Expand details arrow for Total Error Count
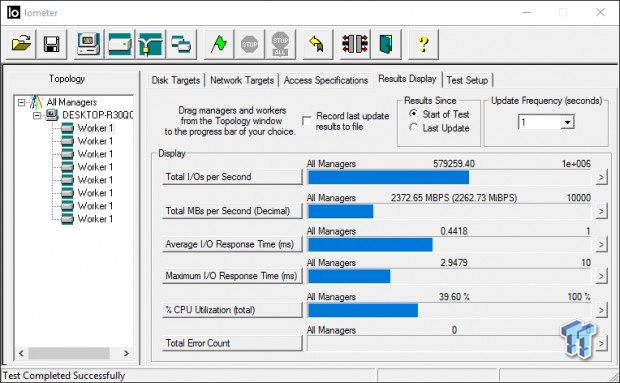Viewport: 620px width, 383px height. point(601,343)
